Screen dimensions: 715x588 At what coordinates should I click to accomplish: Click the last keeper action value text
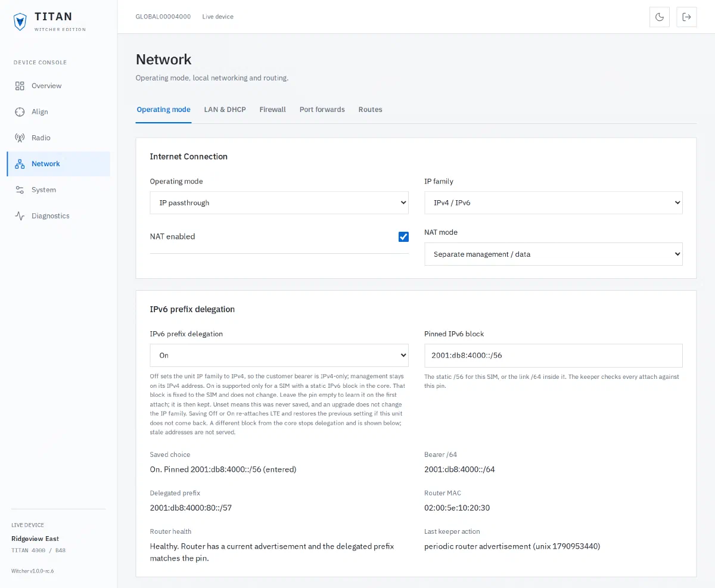(x=512, y=546)
